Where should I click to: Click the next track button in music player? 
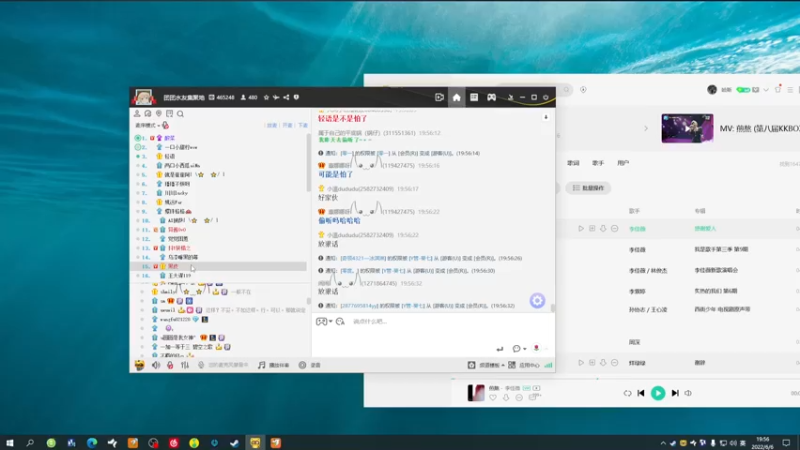675,393
